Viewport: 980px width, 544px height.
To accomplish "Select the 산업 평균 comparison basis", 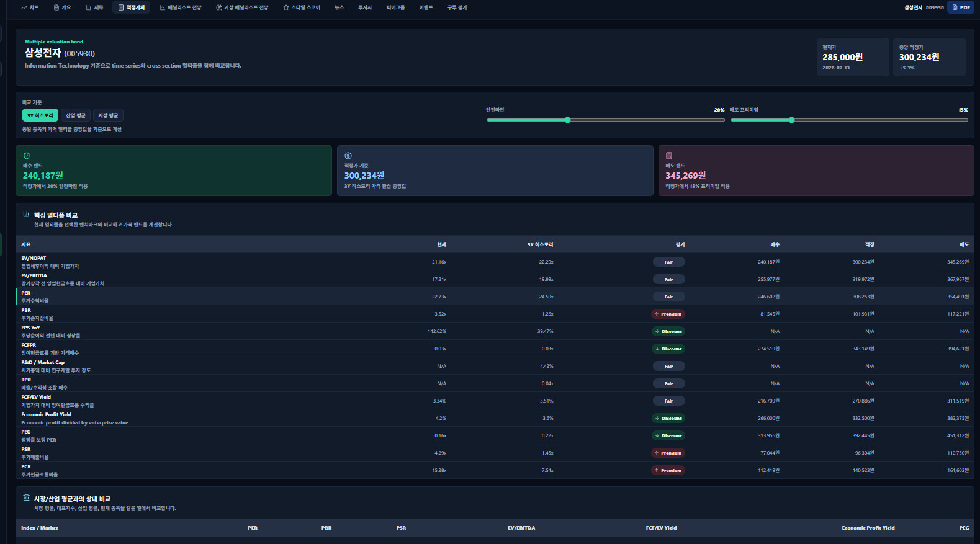I will (76, 115).
